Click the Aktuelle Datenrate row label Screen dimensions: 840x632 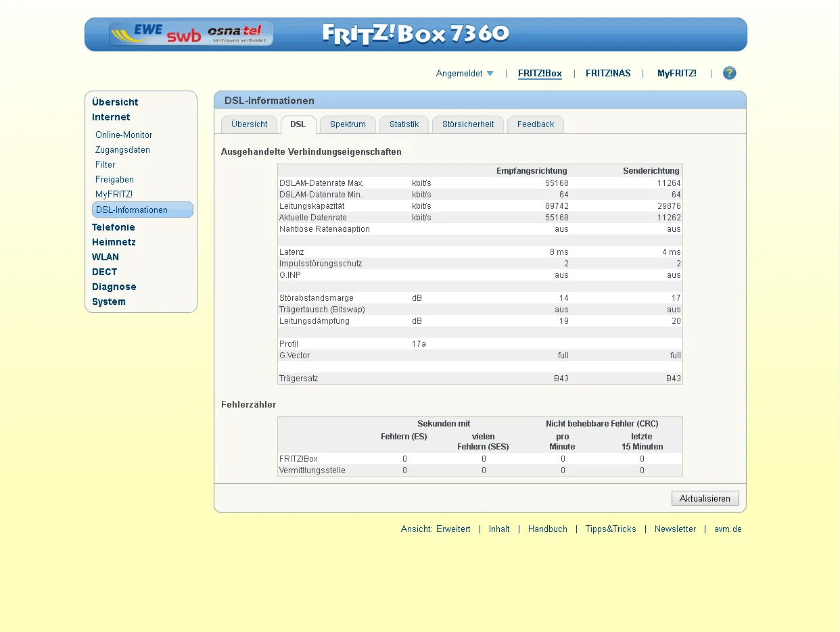tap(313, 218)
